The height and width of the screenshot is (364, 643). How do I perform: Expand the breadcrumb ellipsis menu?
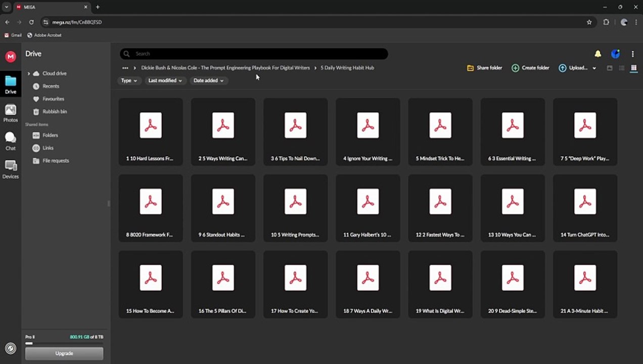coord(125,68)
